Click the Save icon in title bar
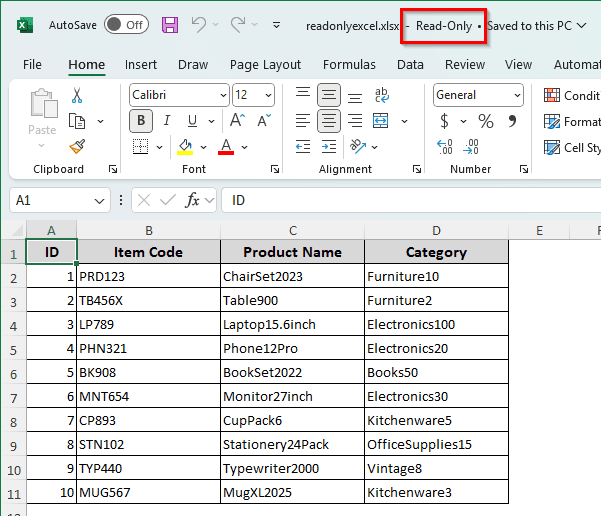601x516 pixels. pos(170,25)
